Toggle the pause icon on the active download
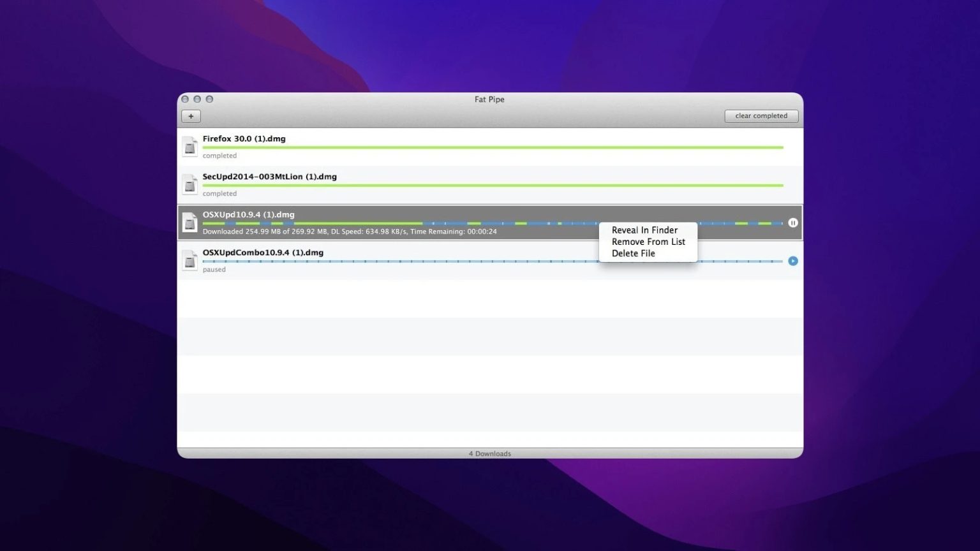Viewport: 980px width, 551px height. click(792, 223)
